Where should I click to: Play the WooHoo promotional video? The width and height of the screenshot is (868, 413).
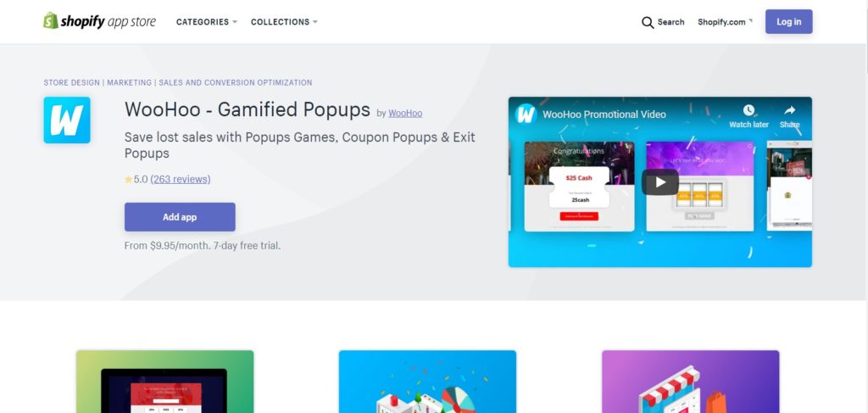[659, 182]
